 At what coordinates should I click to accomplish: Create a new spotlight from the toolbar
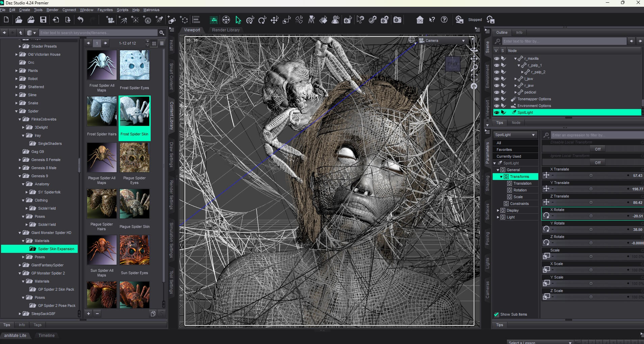tap(159, 20)
